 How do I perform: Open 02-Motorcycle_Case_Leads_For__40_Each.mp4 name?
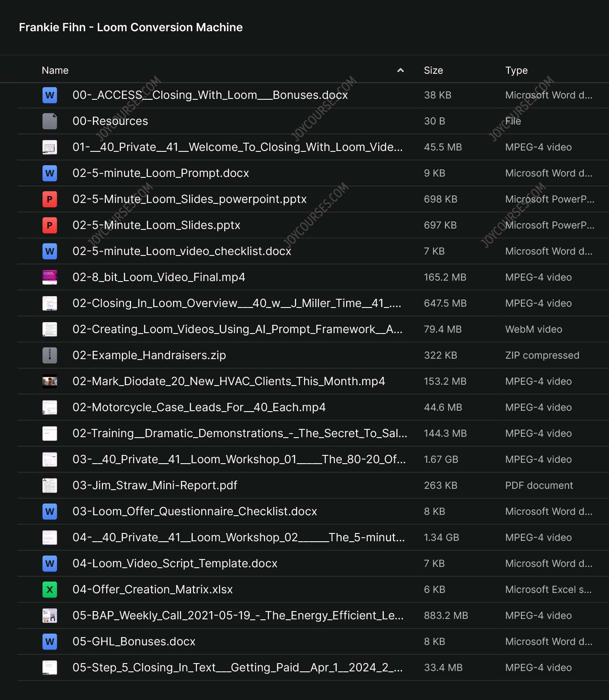click(199, 407)
